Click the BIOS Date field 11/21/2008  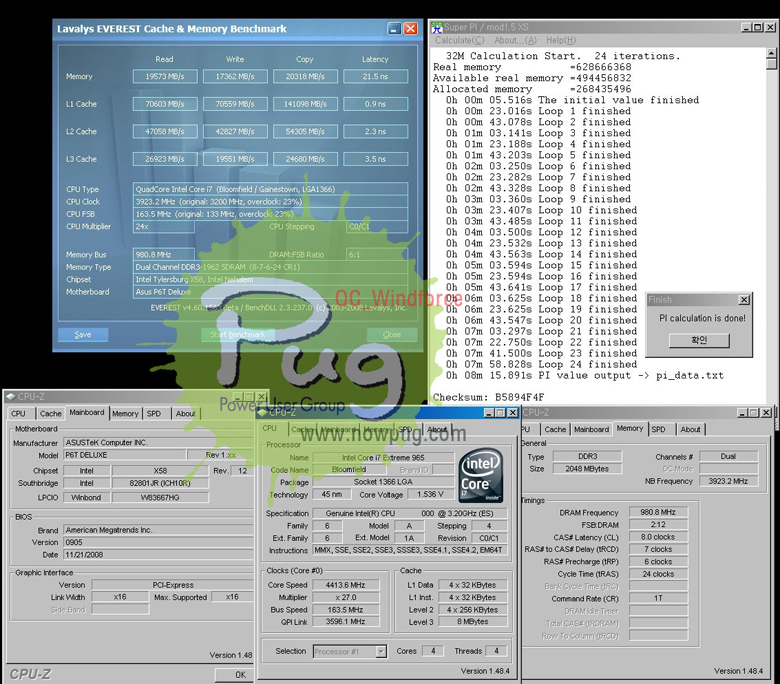[158, 555]
